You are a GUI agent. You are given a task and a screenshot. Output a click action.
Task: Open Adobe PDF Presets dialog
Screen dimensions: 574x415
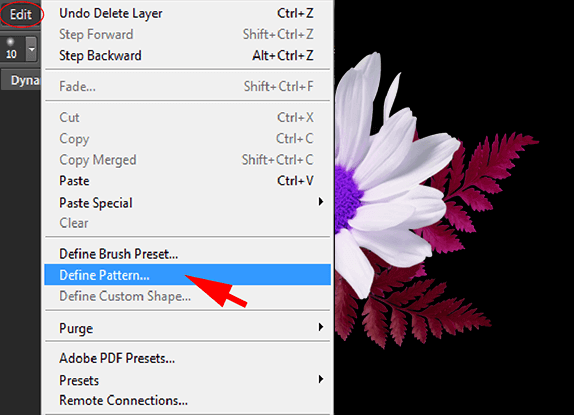(x=187, y=358)
